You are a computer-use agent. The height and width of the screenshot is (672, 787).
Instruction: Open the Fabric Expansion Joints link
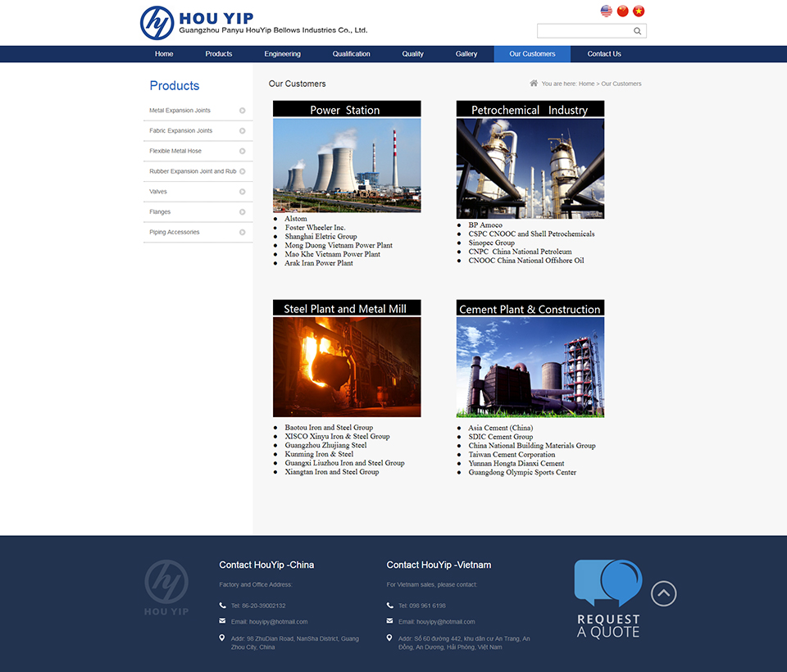click(180, 130)
